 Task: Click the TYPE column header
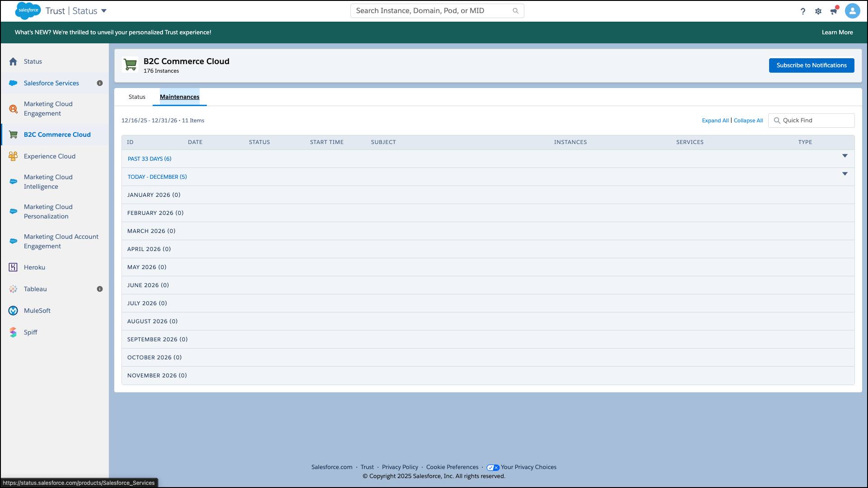805,142
